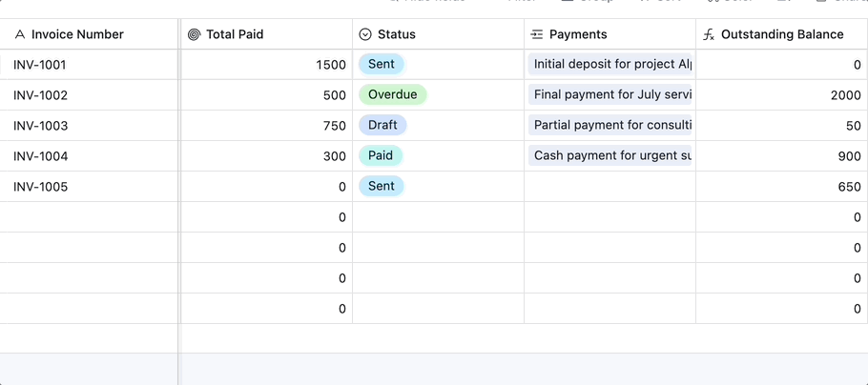Image resolution: width=868 pixels, height=385 pixels.
Task: Click the Invoice Number text field icon
Action: [x=19, y=34]
